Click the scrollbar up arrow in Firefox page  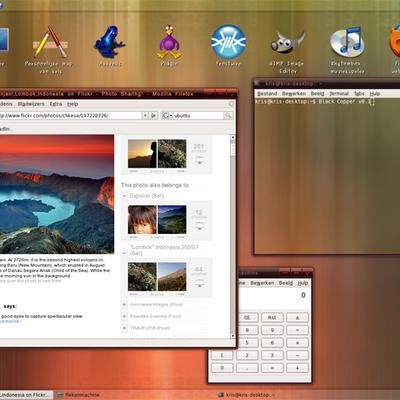(x=233, y=138)
